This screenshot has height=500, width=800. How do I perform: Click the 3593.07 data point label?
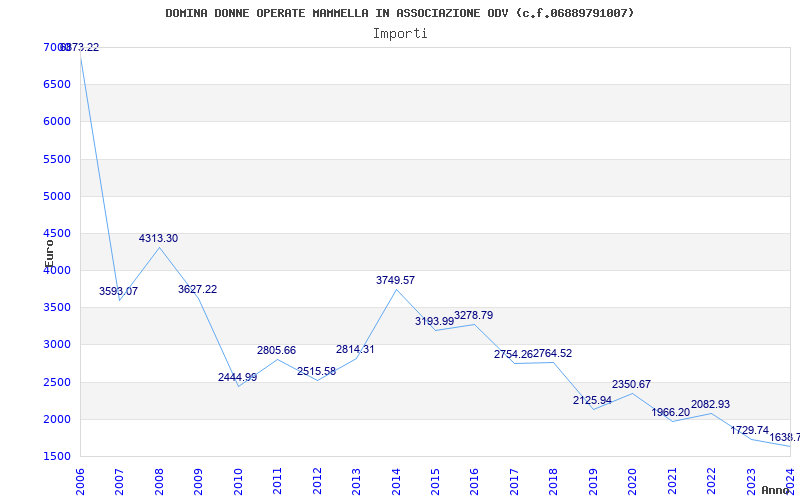118,291
